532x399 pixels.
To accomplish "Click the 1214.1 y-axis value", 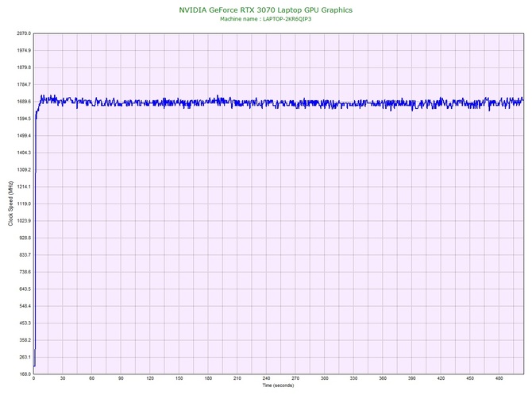I will click(x=24, y=187).
